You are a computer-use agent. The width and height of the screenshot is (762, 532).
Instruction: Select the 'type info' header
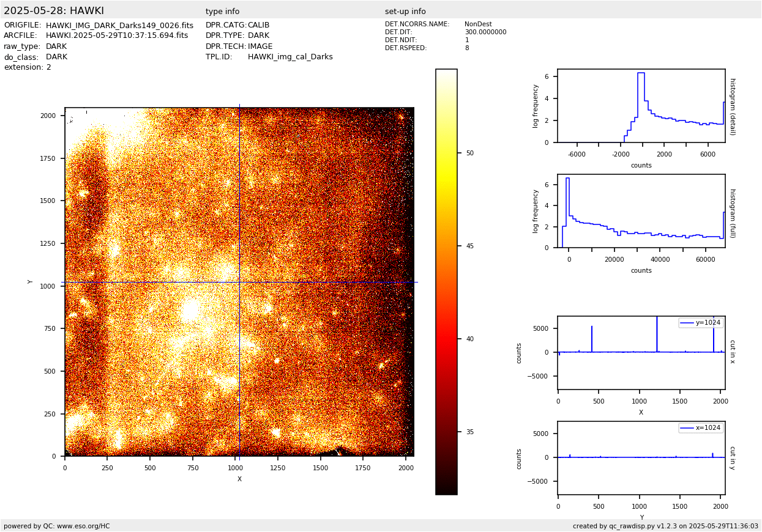[x=222, y=12]
